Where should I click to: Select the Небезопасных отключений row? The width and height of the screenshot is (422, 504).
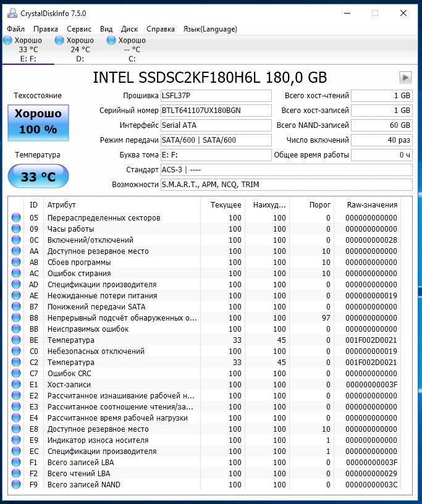tap(205, 351)
